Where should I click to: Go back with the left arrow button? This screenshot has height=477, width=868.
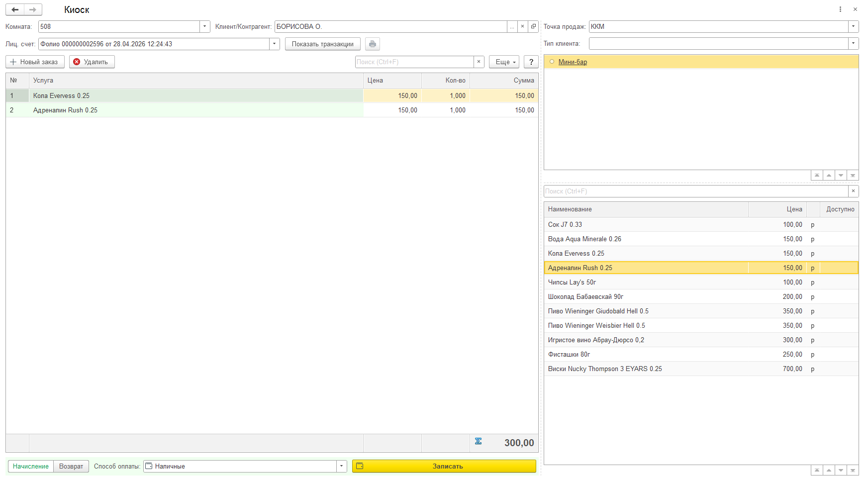pos(15,9)
